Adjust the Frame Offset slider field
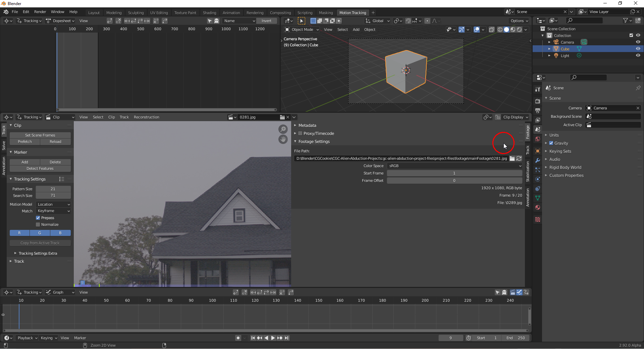Screen dimensions: 644x349 click(x=454, y=180)
